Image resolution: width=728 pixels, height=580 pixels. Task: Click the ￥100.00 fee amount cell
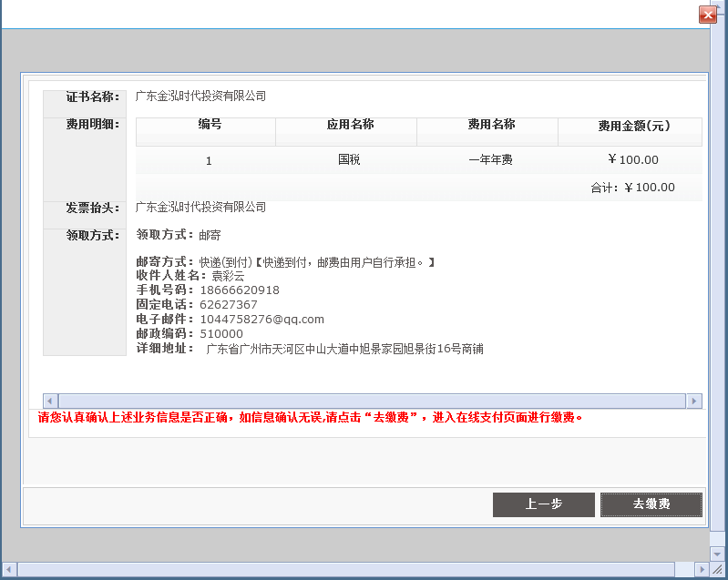tap(633, 159)
